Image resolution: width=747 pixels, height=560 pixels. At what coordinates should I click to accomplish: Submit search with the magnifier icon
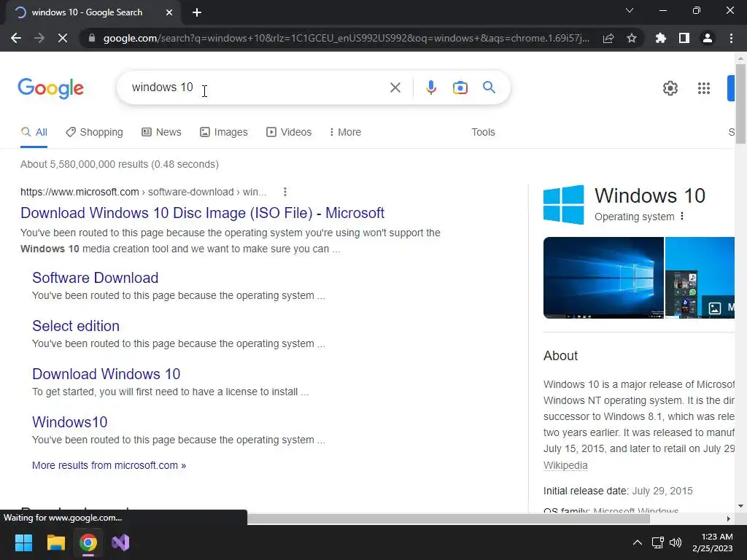tap(489, 87)
